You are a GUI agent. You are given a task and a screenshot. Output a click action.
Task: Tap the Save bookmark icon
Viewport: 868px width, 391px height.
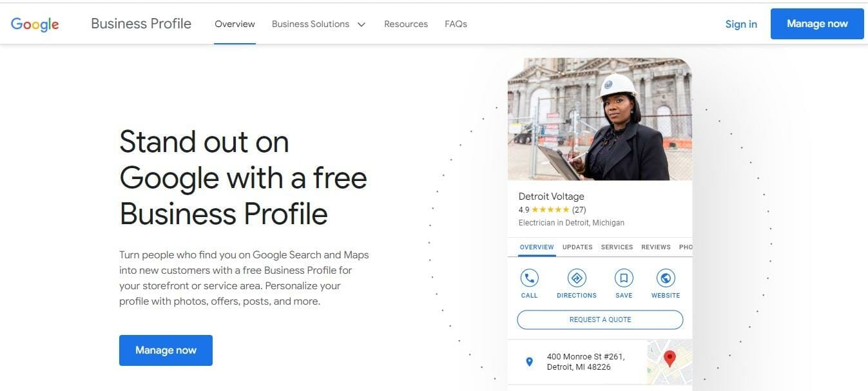pos(623,278)
